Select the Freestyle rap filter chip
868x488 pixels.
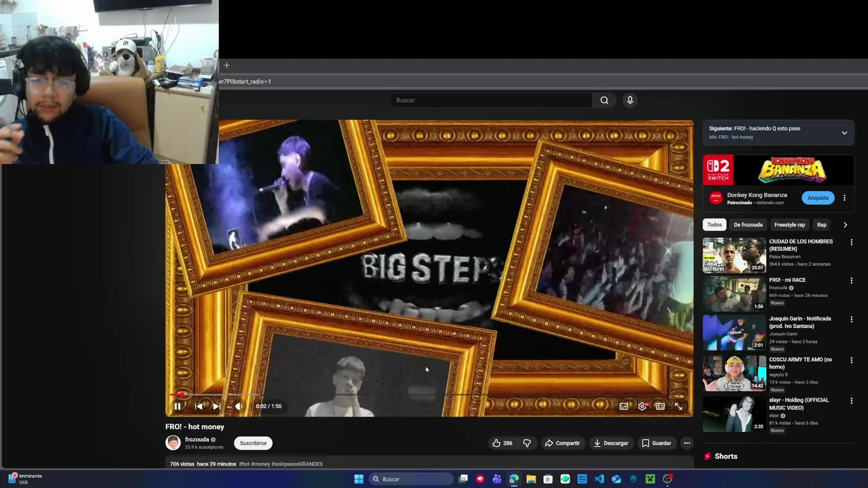tap(790, 225)
